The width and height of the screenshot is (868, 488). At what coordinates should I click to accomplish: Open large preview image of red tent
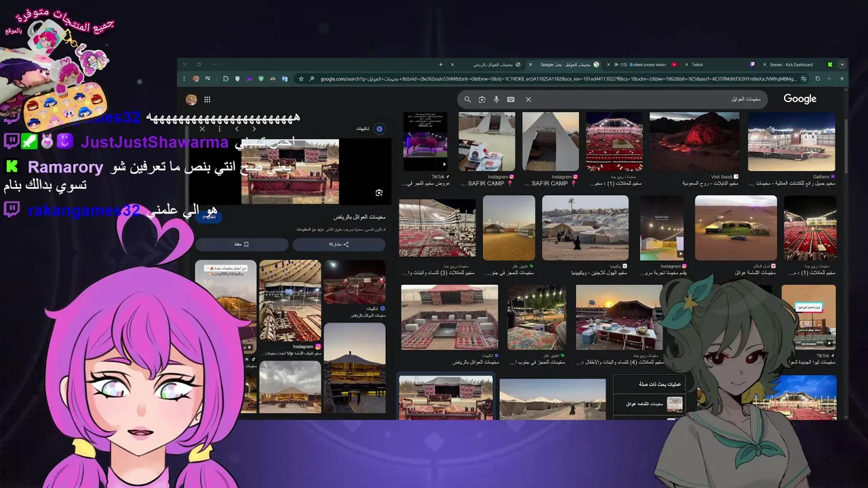(x=290, y=171)
